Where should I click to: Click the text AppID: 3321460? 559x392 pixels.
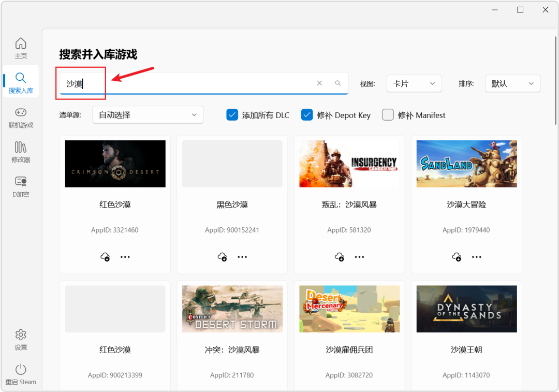click(x=115, y=230)
